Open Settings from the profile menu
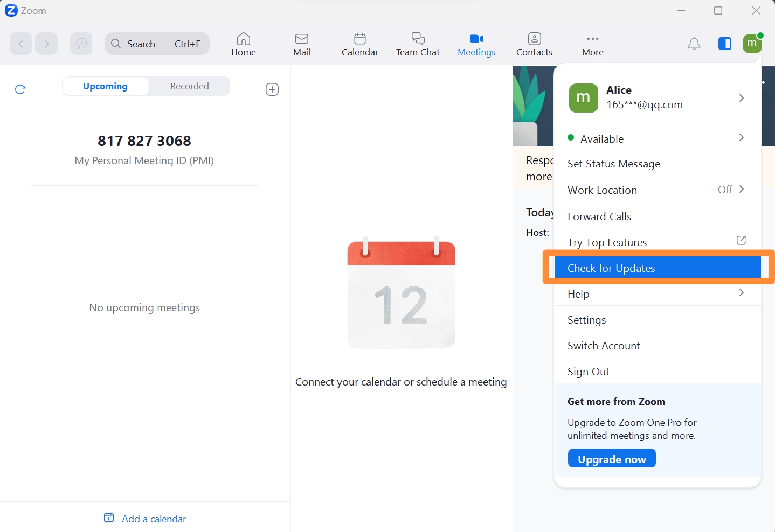775x532 pixels. tap(658, 319)
